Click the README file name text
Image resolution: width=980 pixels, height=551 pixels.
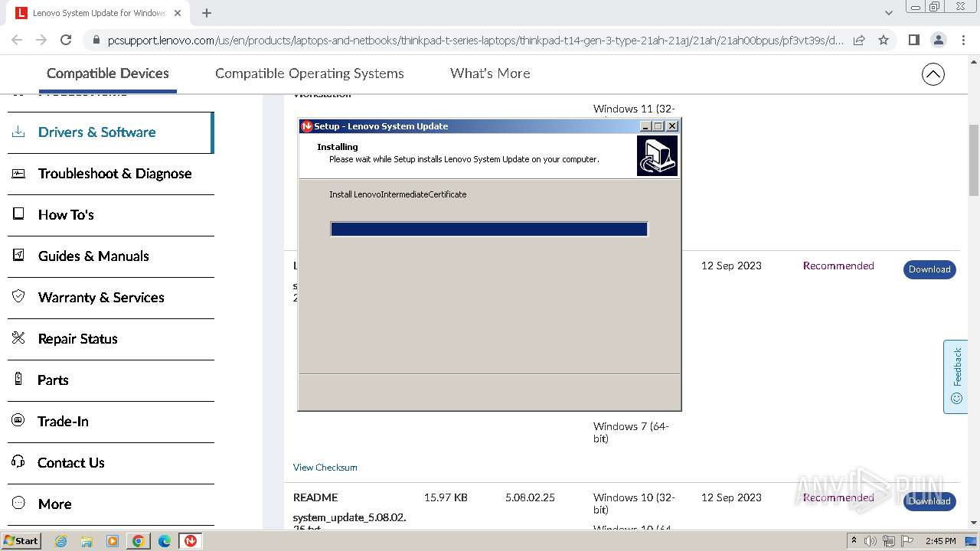click(315, 497)
